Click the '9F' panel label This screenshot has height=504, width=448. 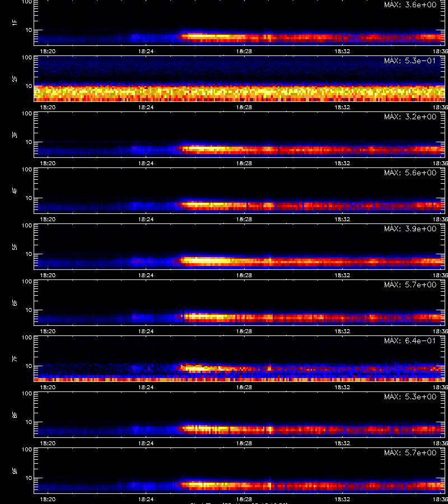coord(15,470)
